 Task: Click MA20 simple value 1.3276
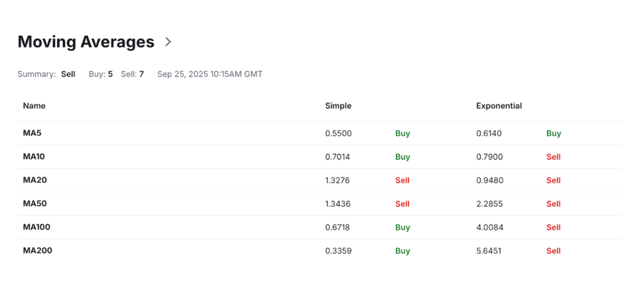coord(338,180)
